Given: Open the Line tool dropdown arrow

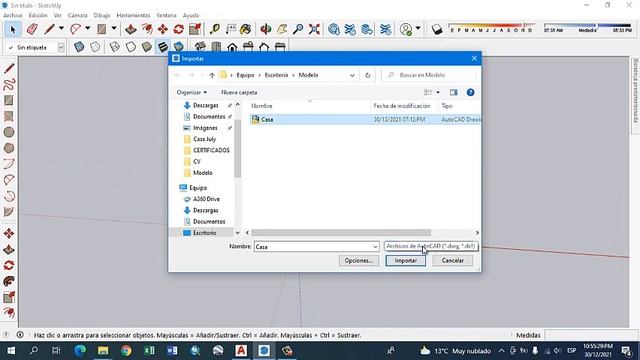Looking at the screenshot, I should pos(61,29).
